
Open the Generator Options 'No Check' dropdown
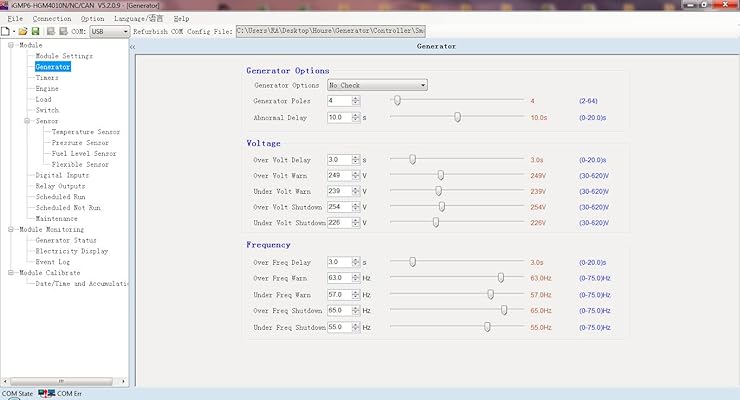377,86
